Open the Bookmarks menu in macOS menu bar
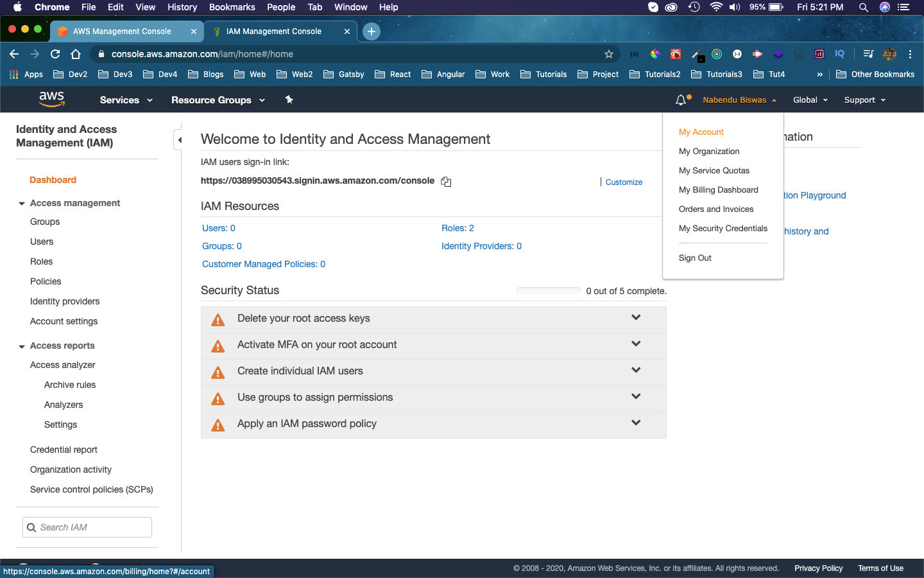 pyautogui.click(x=232, y=7)
